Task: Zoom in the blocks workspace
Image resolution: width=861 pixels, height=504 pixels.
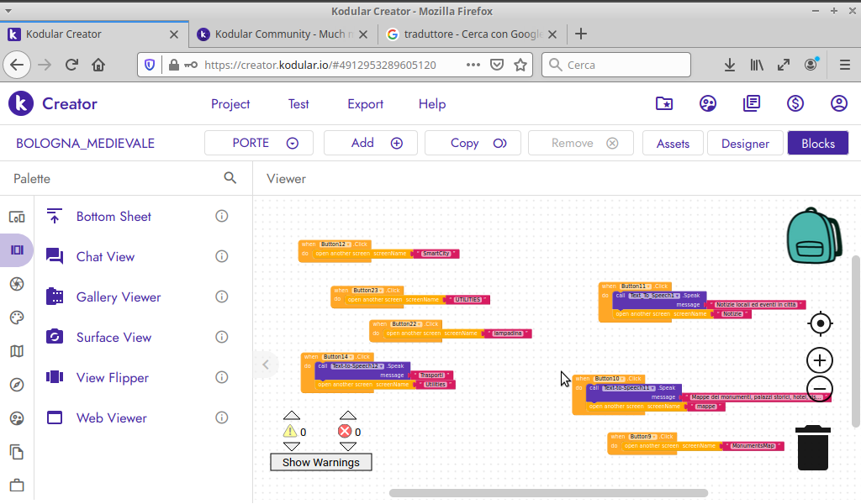Action: click(x=820, y=361)
